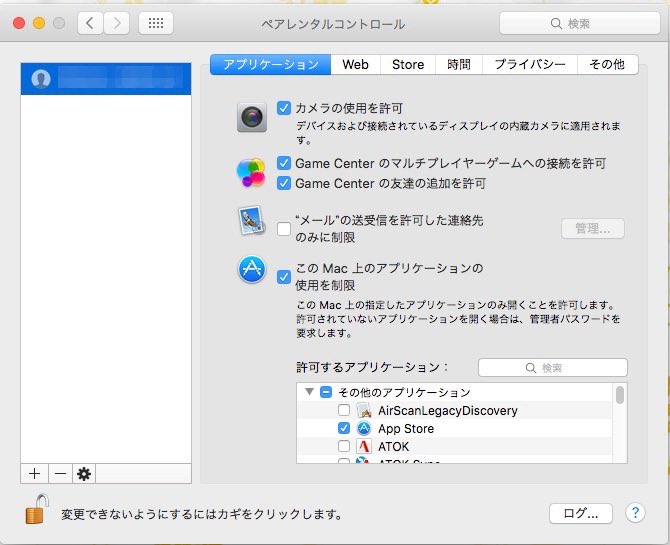
Task: Click the padlock to prevent changes
Action: click(37, 510)
